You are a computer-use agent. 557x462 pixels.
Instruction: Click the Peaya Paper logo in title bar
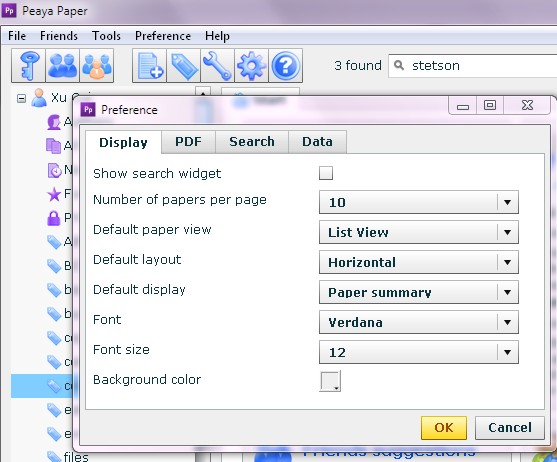[x=9, y=10]
